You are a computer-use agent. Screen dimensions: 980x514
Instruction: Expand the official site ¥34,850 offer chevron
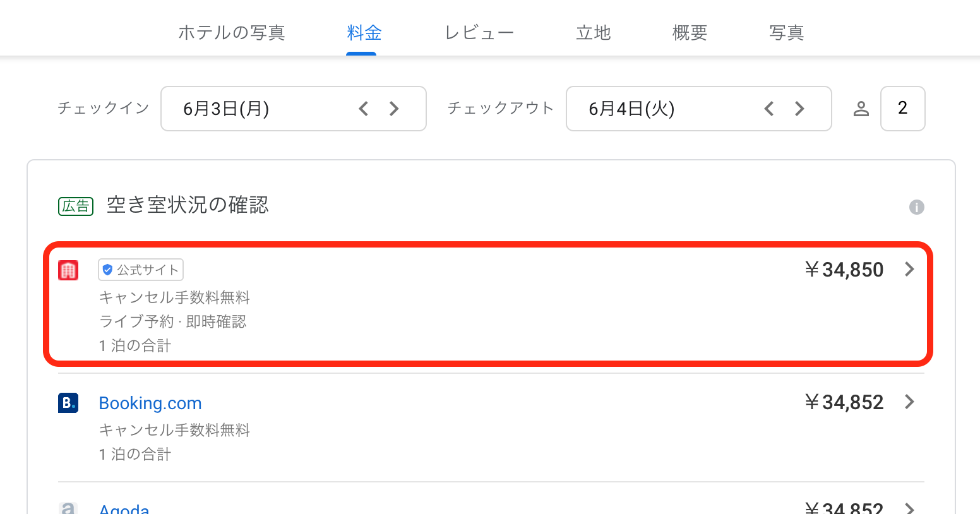909,270
